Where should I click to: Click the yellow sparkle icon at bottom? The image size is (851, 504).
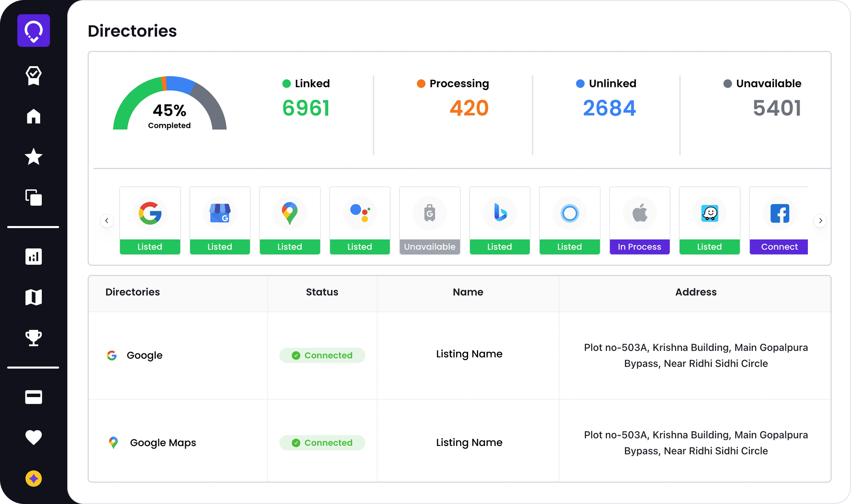coord(33,479)
